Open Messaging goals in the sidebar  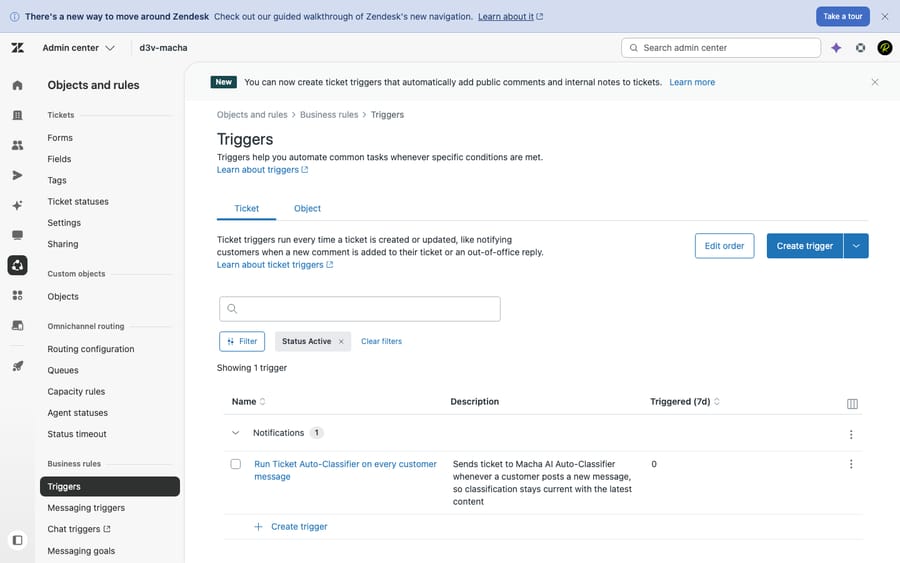pyautogui.click(x=81, y=551)
